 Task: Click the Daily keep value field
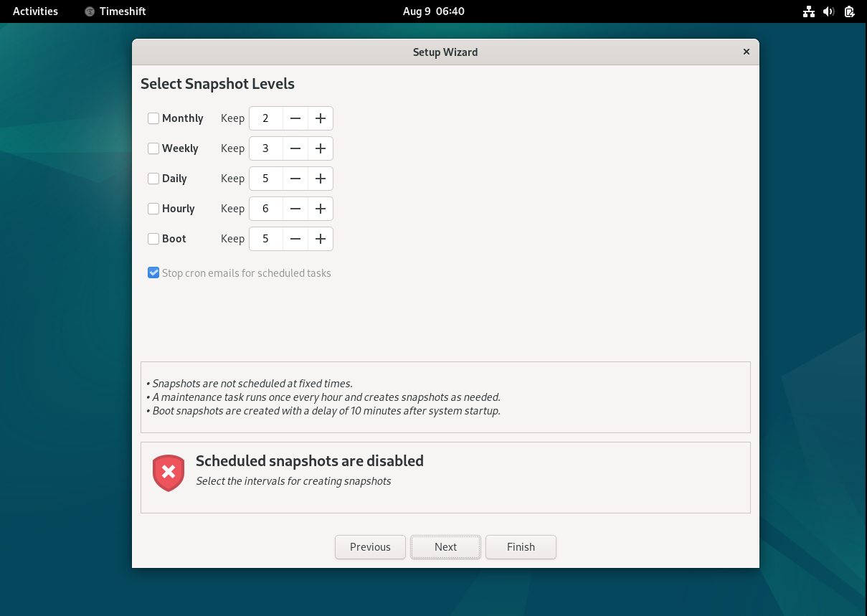point(266,179)
